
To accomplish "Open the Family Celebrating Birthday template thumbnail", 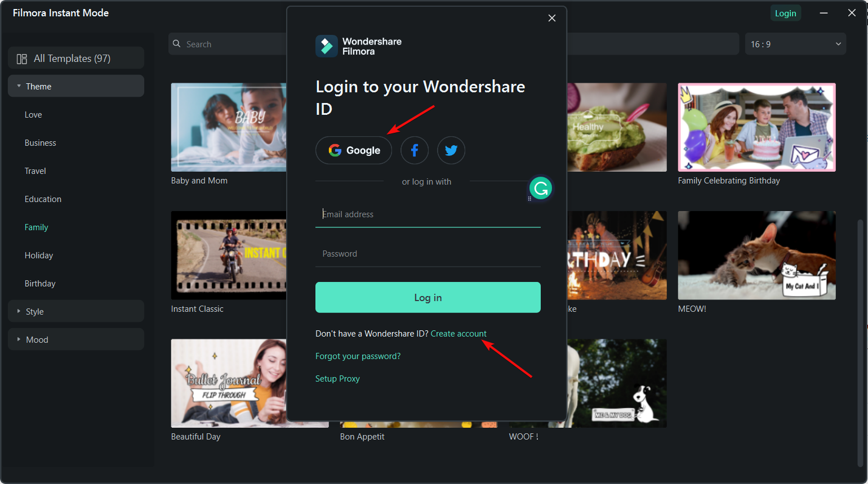I will [757, 127].
